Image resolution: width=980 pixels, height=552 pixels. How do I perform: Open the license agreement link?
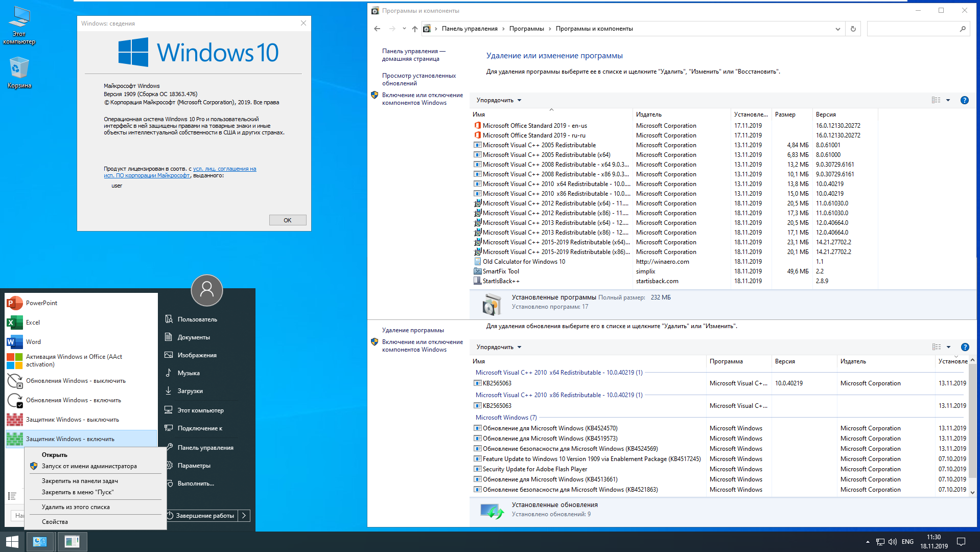point(180,172)
